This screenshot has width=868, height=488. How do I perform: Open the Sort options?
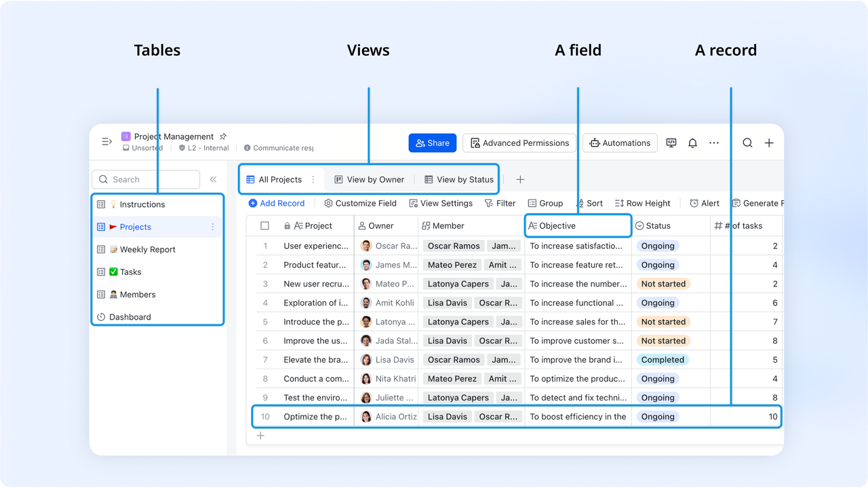pyautogui.click(x=589, y=203)
